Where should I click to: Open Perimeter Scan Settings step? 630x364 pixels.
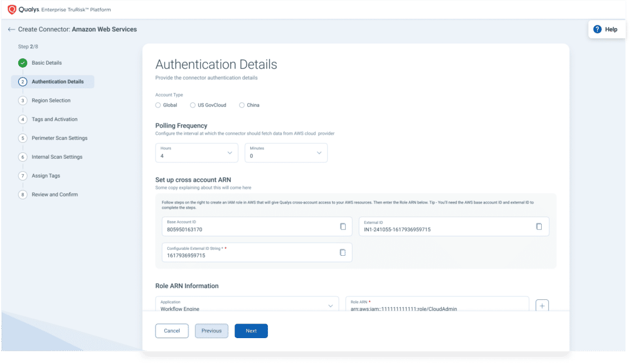click(59, 138)
